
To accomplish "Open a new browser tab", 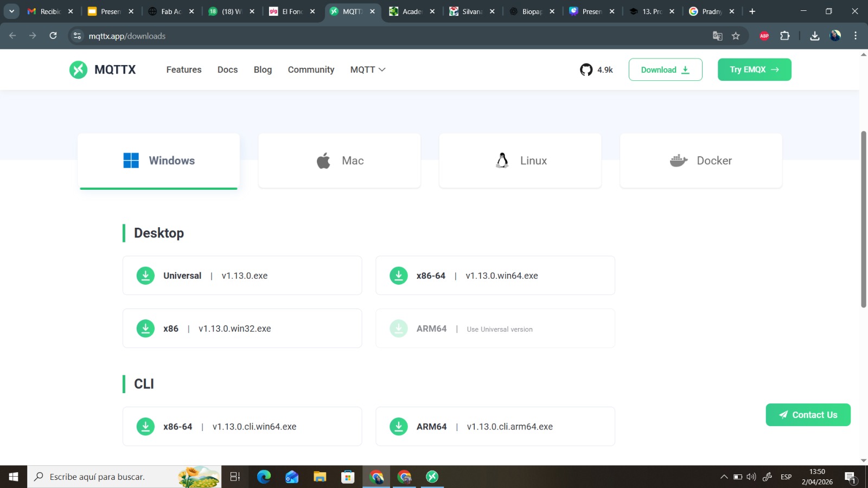I will [x=752, y=11].
